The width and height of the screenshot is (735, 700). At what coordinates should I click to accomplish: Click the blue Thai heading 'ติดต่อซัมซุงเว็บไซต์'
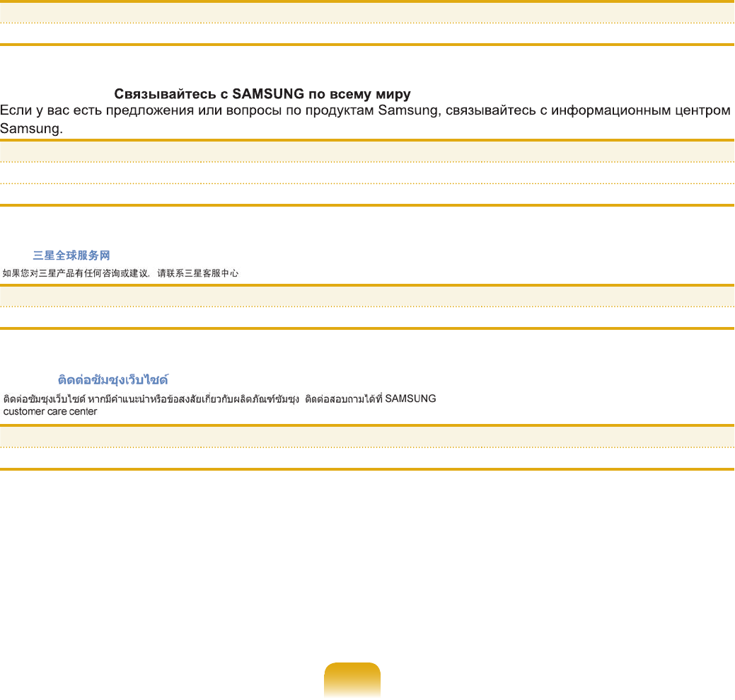113,380
